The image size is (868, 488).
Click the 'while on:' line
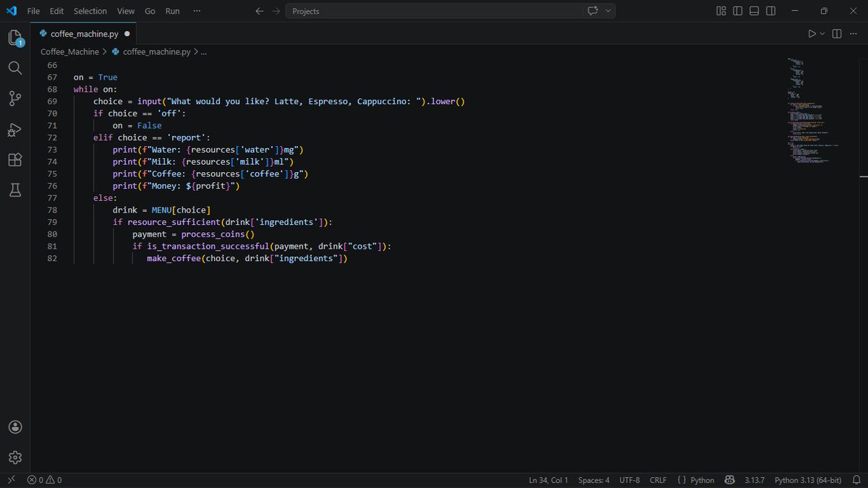[95, 89]
